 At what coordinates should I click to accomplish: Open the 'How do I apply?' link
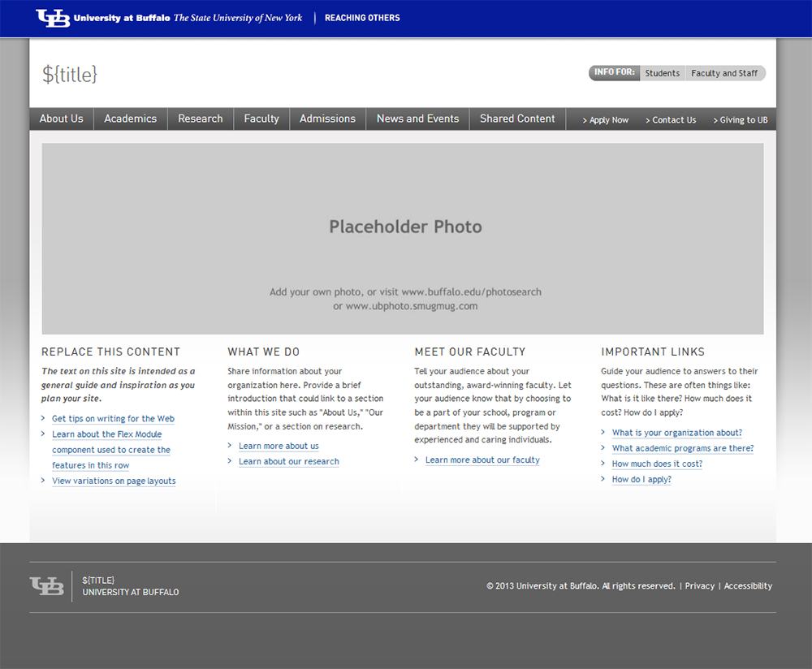[x=641, y=480]
